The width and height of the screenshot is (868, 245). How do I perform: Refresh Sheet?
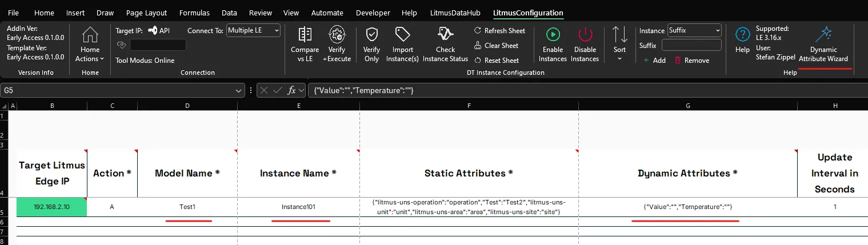point(499,31)
